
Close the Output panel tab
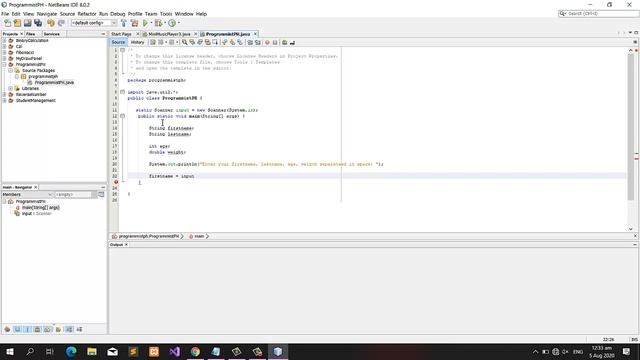click(x=127, y=244)
